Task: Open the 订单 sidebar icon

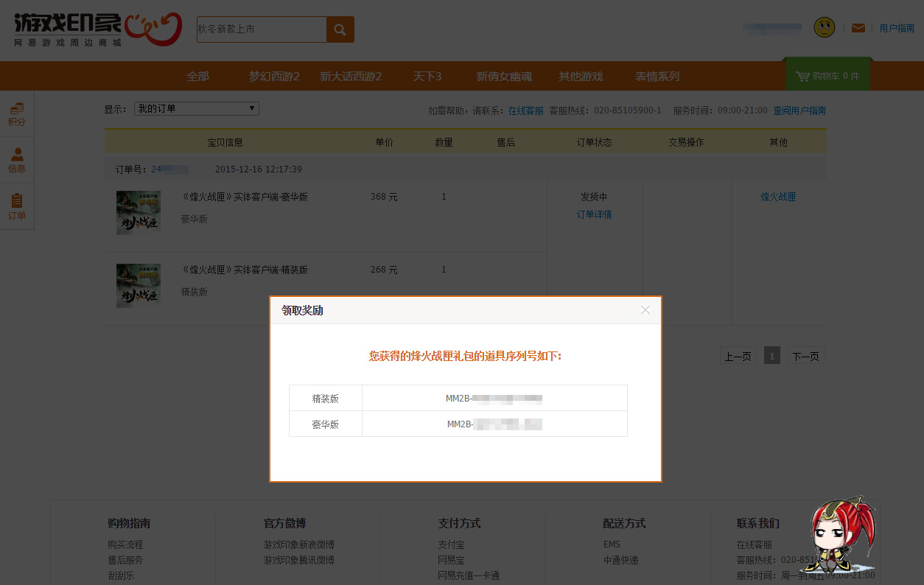Action: pos(17,207)
